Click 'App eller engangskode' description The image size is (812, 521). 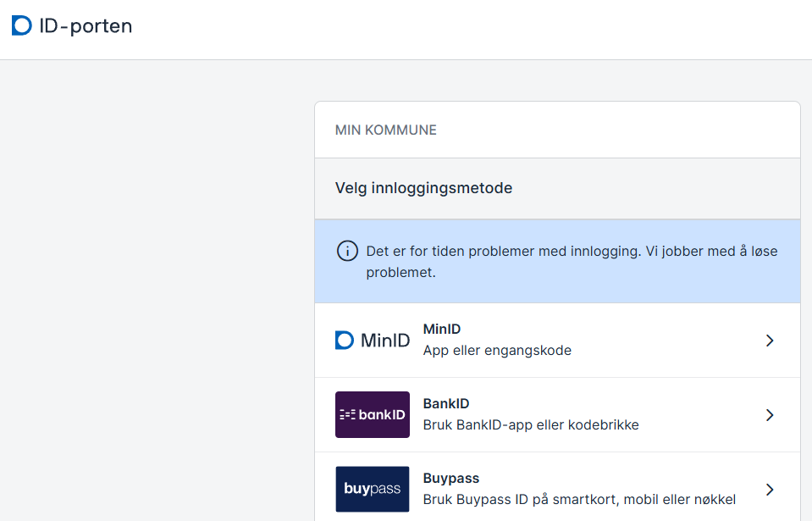[497, 351]
